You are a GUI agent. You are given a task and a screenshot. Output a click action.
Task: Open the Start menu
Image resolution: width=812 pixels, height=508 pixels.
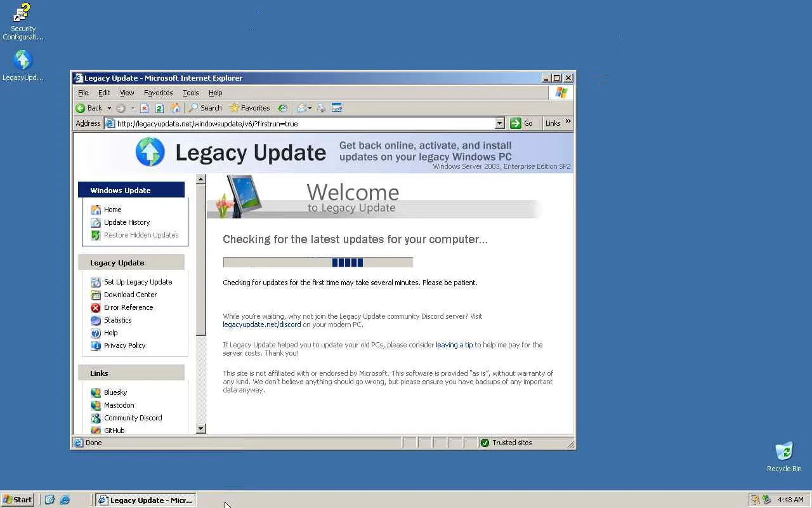(18, 500)
